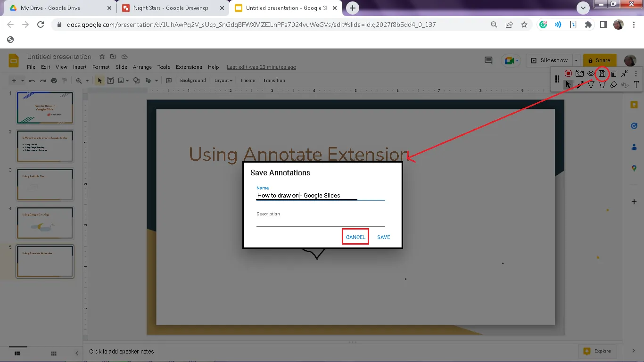This screenshot has height=362, width=644.
Task: Select the Annotate text highlighter ab tool
Action: point(625,85)
